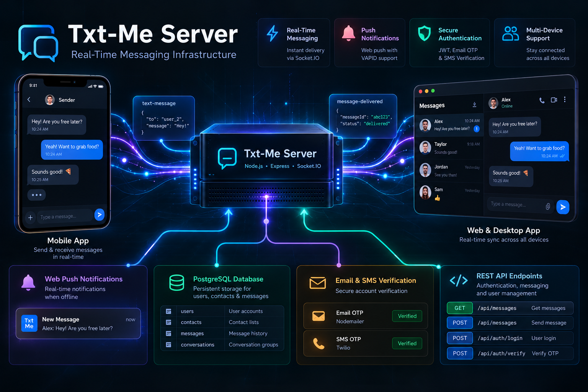Screen dimensions: 588x392
Task: Click the SMS OTP phone icon
Action: point(318,343)
